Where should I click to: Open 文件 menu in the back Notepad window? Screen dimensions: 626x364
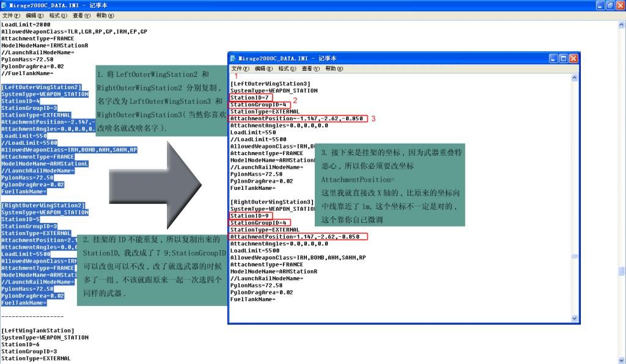point(11,15)
